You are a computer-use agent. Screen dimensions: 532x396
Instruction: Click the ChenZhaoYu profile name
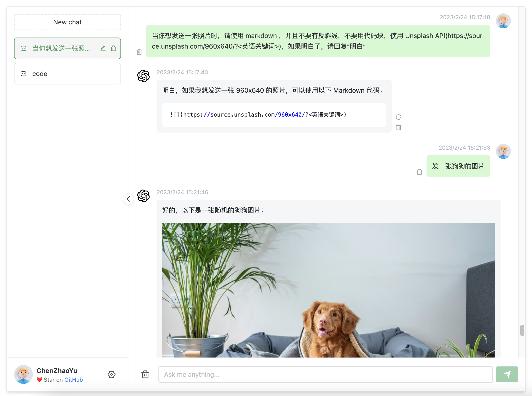pyautogui.click(x=57, y=371)
